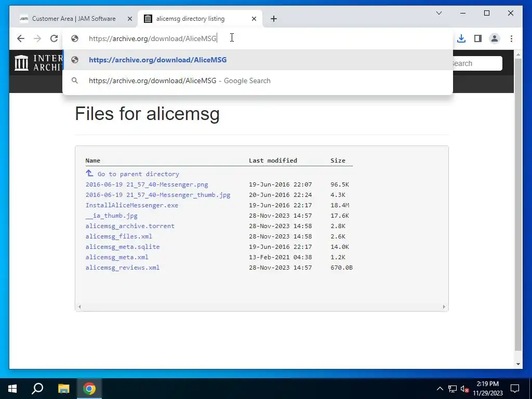Screen dimensions: 532x399
Task: Click the parent directory up-arrow icon
Action: point(89,174)
